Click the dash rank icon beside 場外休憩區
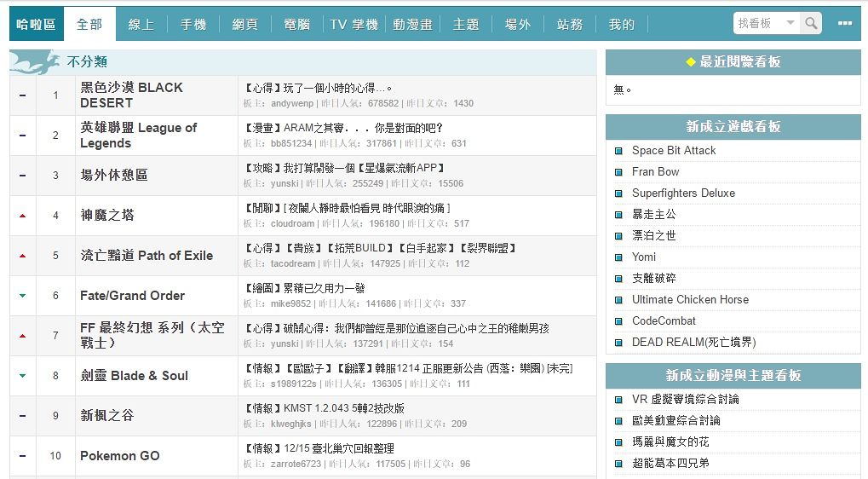868x479 pixels. tap(23, 176)
